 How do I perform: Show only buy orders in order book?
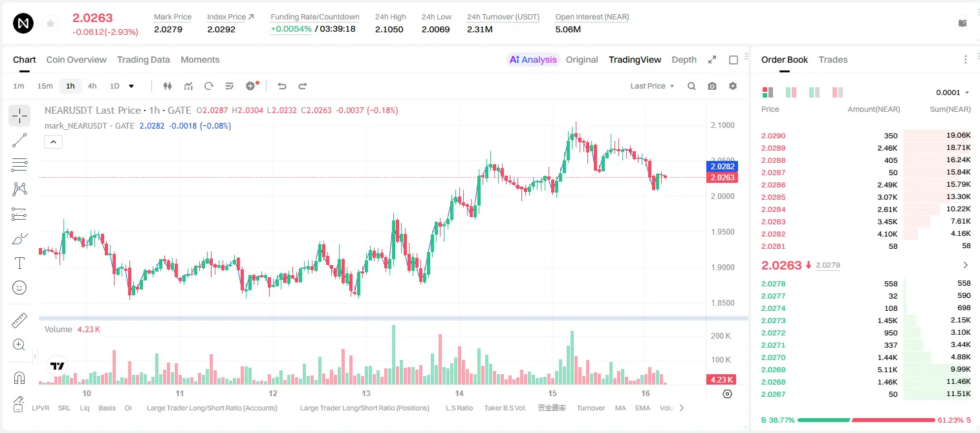coord(814,92)
